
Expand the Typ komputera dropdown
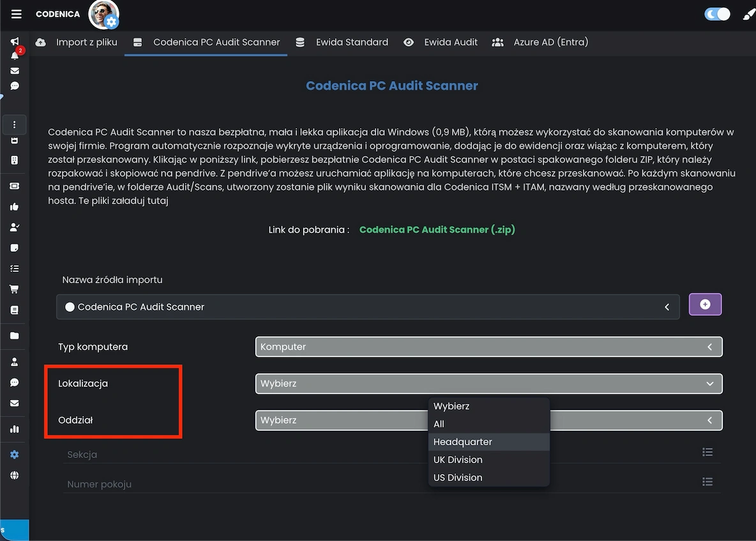[709, 346]
